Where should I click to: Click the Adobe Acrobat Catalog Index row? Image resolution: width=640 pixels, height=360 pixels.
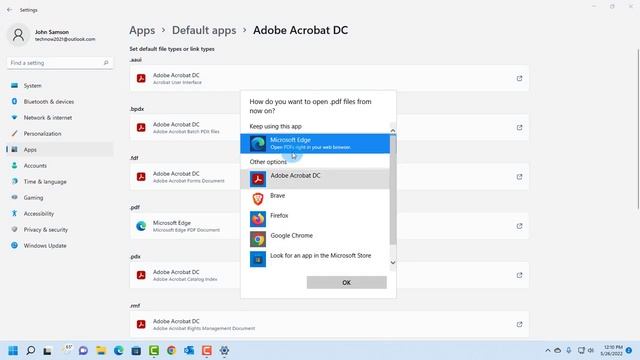pos(329,275)
